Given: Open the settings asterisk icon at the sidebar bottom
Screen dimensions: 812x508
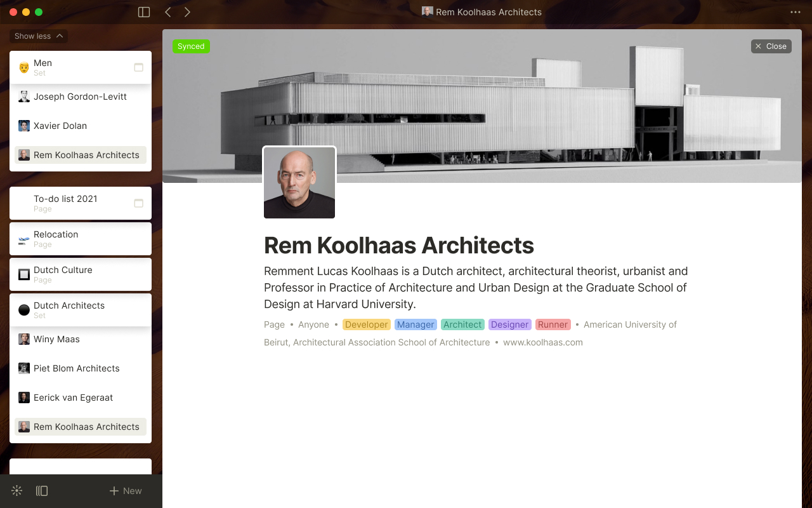Looking at the screenshot, I should point(17,491).
